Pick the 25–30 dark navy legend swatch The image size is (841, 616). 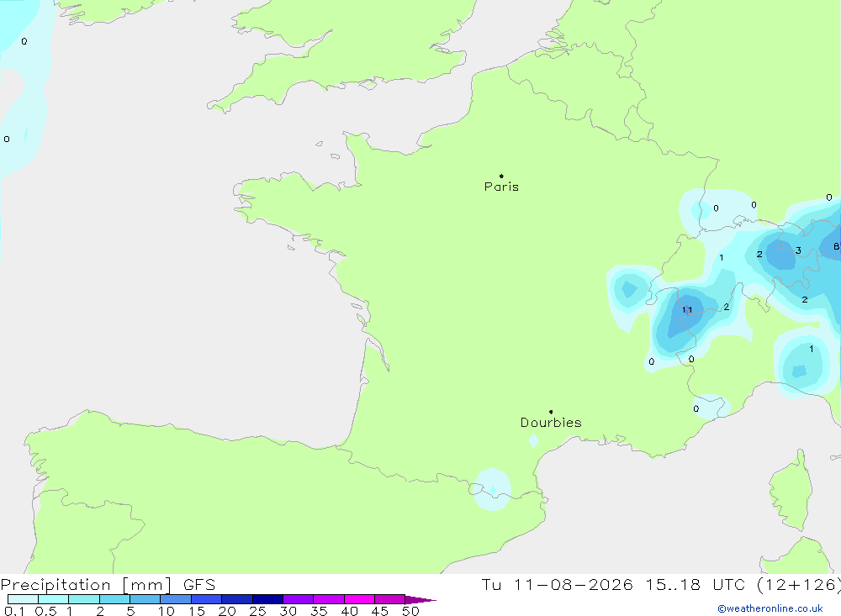click(x=267, y=599)
